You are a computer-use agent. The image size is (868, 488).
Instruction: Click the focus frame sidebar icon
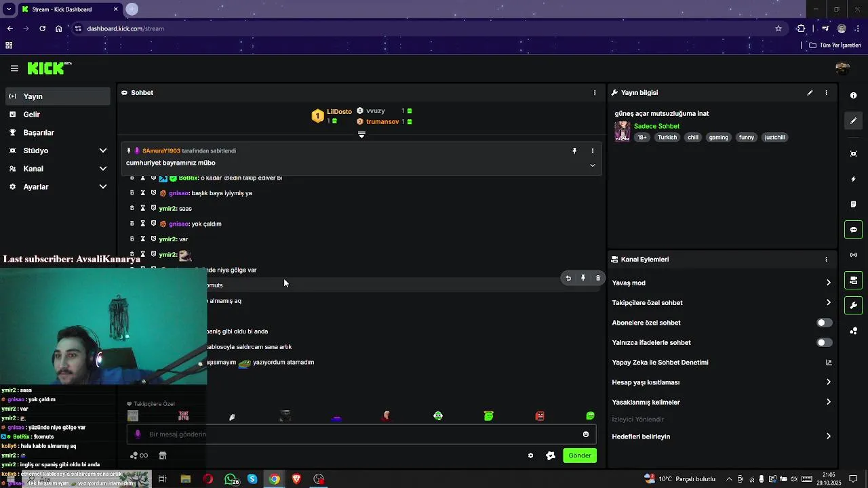[853, 154]
